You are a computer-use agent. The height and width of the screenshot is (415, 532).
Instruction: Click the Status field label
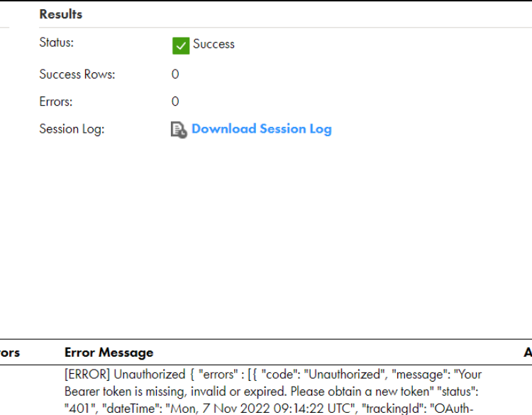tap(56, 43)
